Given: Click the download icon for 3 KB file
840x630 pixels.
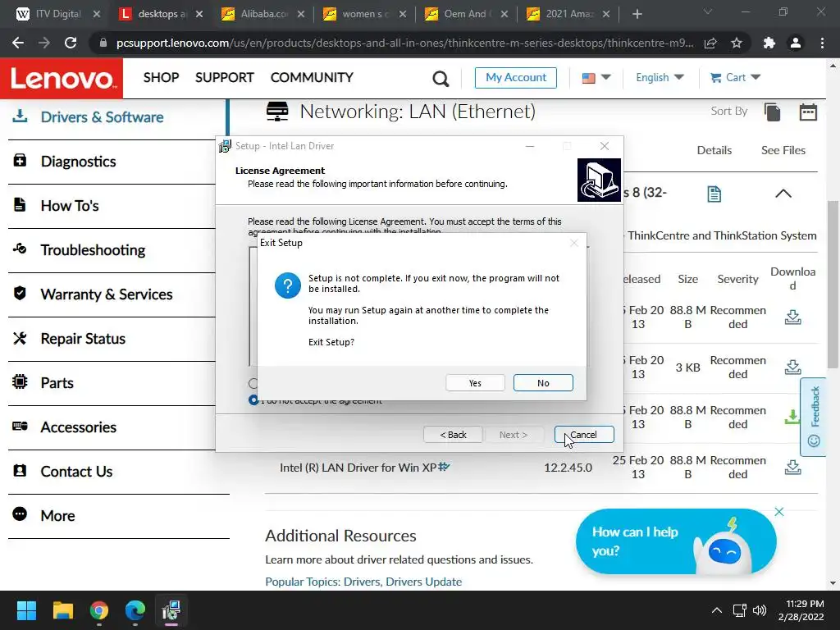Looking at the screenshot, I should pos(793,367).
